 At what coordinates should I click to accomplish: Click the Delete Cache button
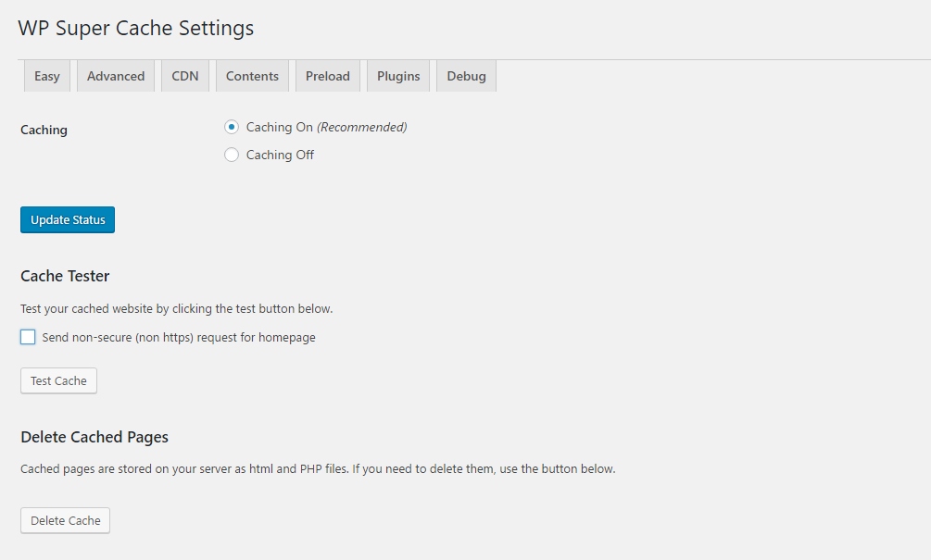66,520
